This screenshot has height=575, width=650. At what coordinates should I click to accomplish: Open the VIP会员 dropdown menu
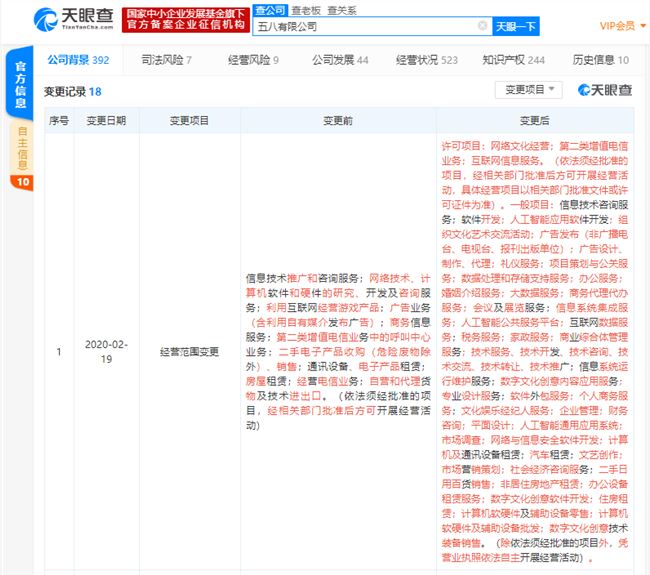click(x=623, y=26)
